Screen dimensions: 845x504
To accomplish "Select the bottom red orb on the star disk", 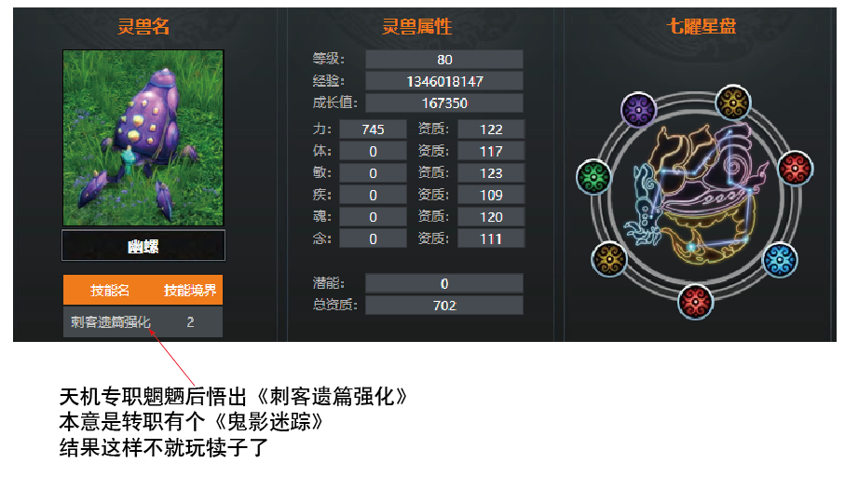I will click(695, 302).
